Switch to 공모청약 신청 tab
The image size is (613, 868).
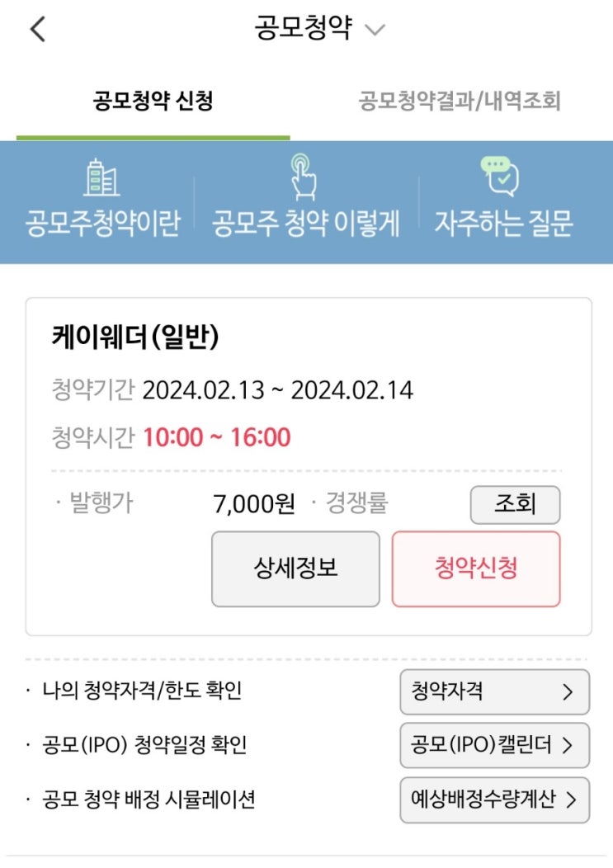153,101
